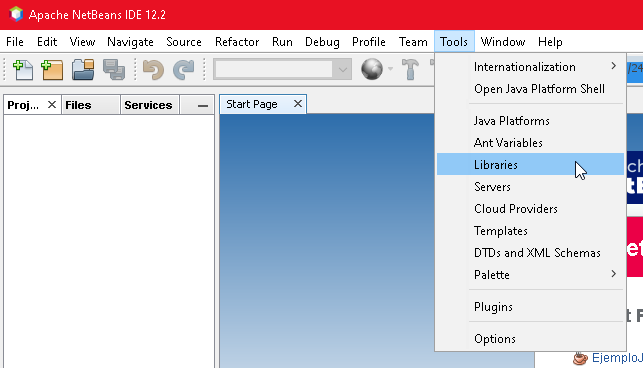643x368 pixels.
Task: Open the Run menu
Action: click(x=282, y=42)
